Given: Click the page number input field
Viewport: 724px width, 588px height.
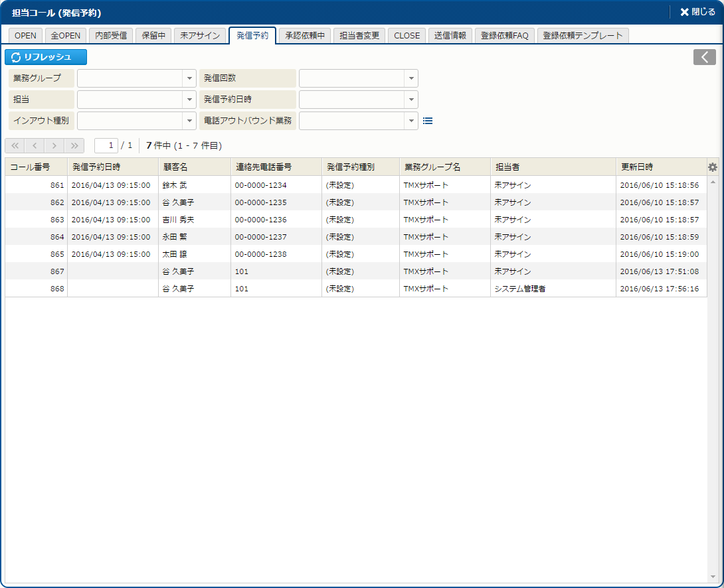Looking at the screenshot, I should coord(106,145).
